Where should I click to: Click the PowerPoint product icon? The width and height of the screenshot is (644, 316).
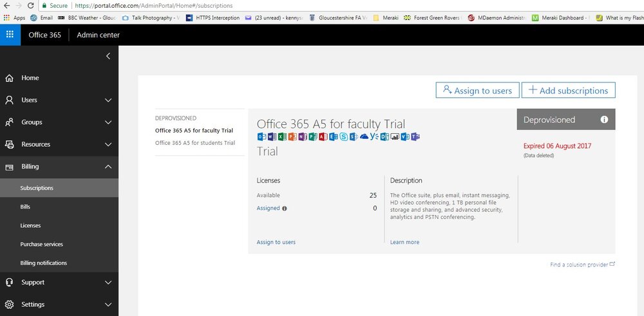[292, 136]
